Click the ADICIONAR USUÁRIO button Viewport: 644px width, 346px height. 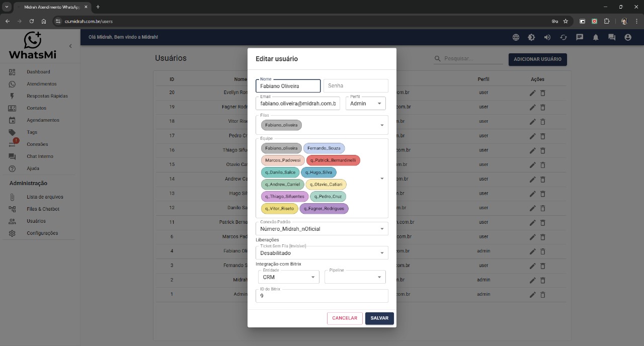537,59
